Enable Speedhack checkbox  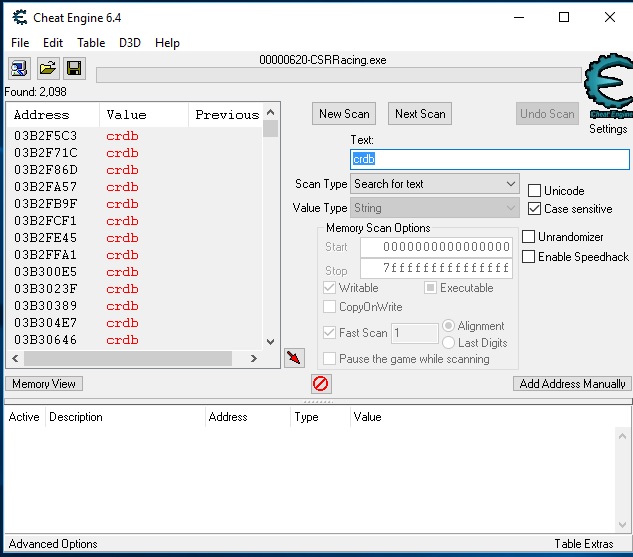click(x=529, y=257)
